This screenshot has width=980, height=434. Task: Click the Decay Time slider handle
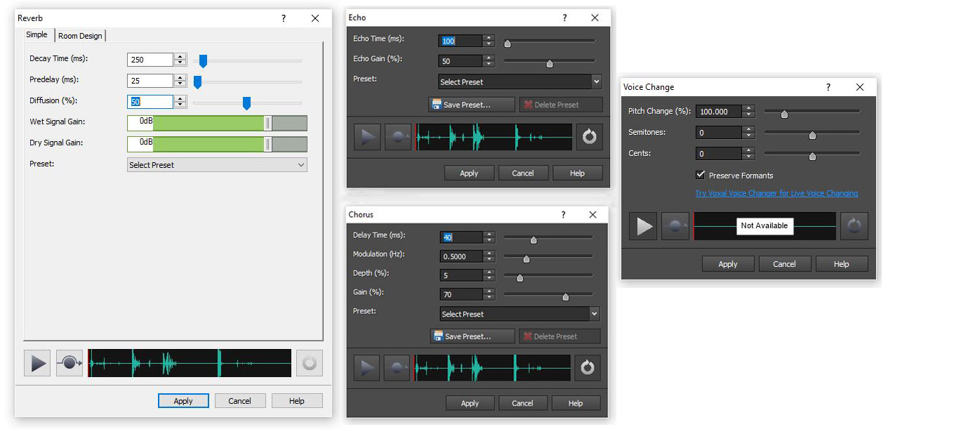tap(203, 61)
